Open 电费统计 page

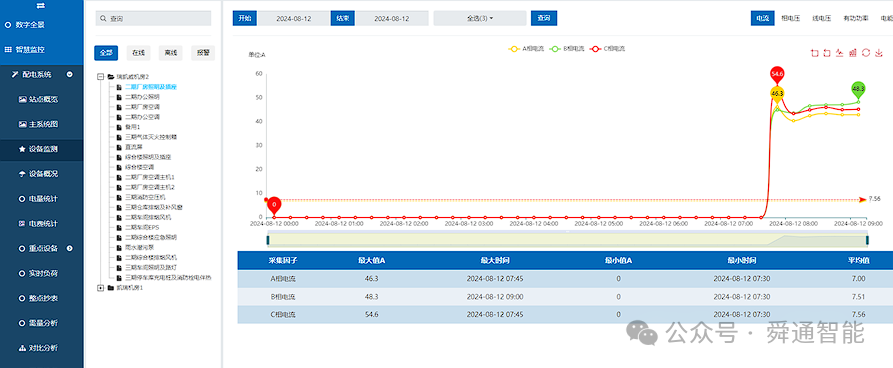[42, 223]
